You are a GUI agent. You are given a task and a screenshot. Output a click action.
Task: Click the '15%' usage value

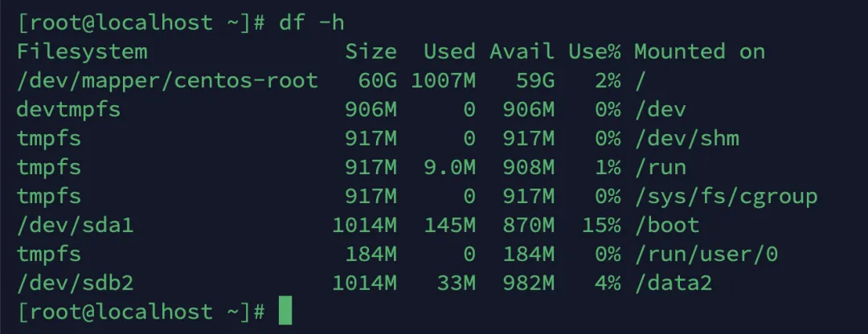tap(601, 225)
